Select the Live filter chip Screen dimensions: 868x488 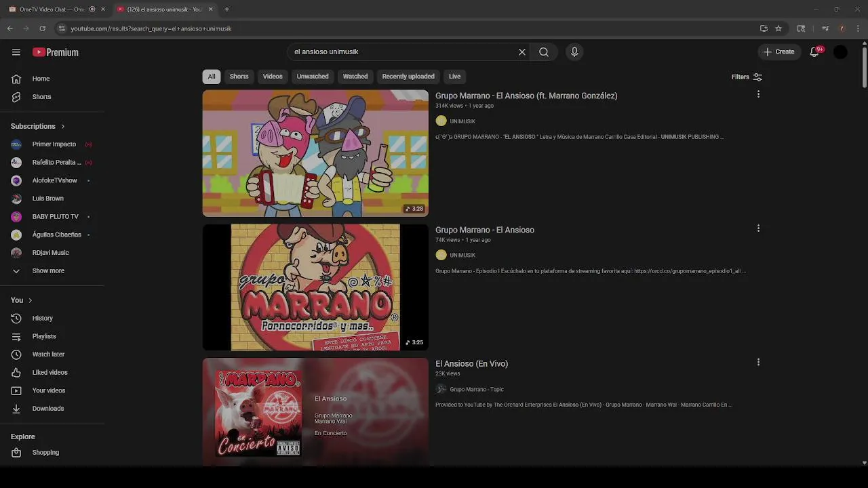coord(454,77)
